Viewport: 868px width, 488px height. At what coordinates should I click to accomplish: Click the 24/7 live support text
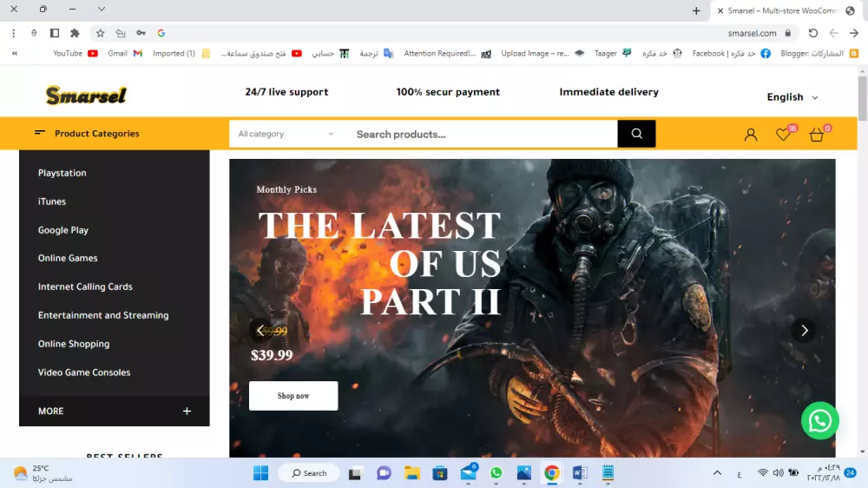click(x=286, y=92)
